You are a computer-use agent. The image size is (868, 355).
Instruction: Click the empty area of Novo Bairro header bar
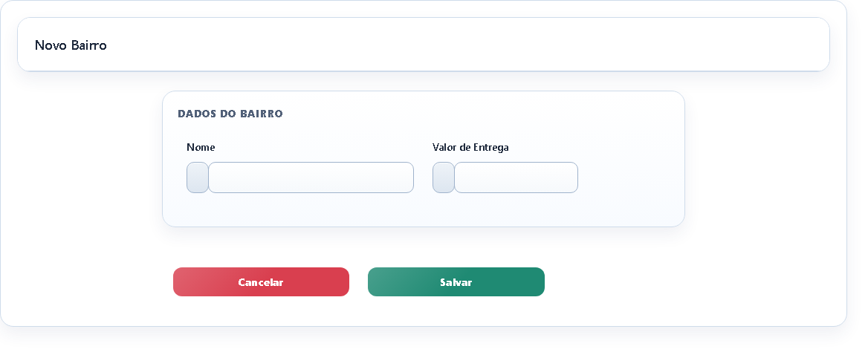[x=465, y=45]
